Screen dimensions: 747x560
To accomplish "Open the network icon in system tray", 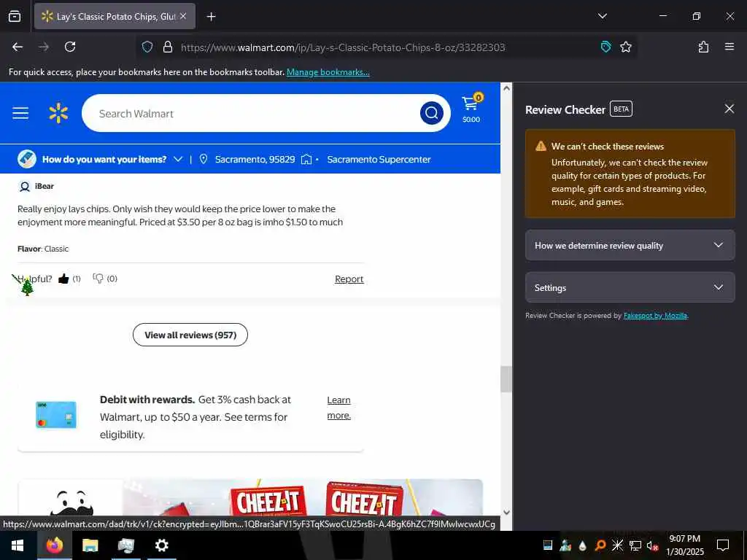I will [x=635, y=545].
